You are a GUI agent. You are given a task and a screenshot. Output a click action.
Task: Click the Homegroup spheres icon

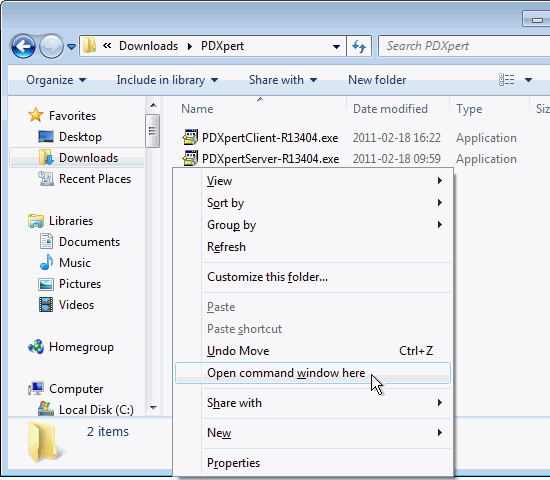click(36, 347)
